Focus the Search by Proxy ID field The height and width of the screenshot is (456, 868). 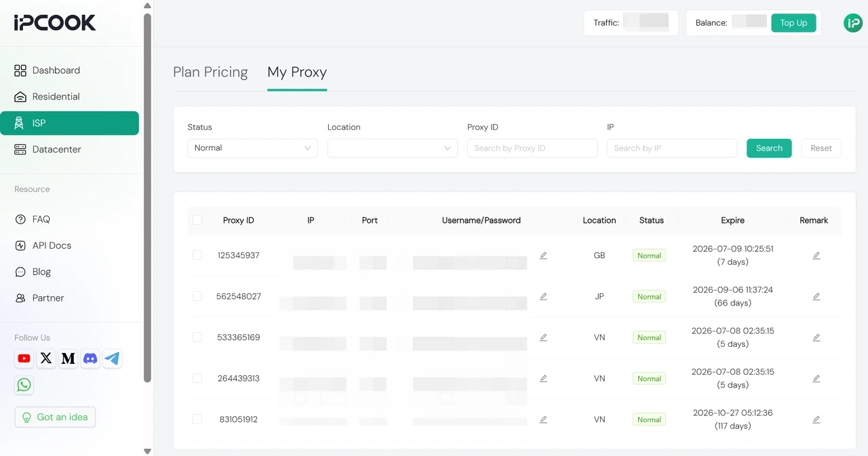click(532, 148)
